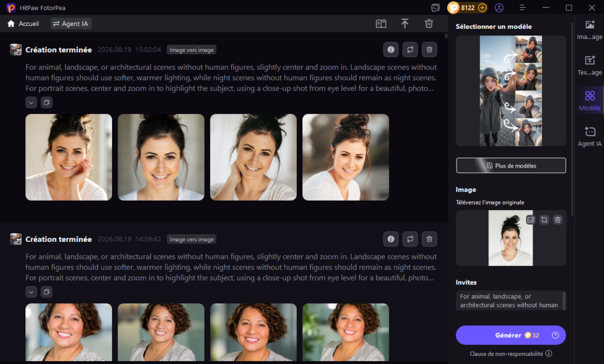The width and height of the screenshot is (604, 364).
Task: Click the Générer button
Action: pyautogui.click(x=511, y=335)
